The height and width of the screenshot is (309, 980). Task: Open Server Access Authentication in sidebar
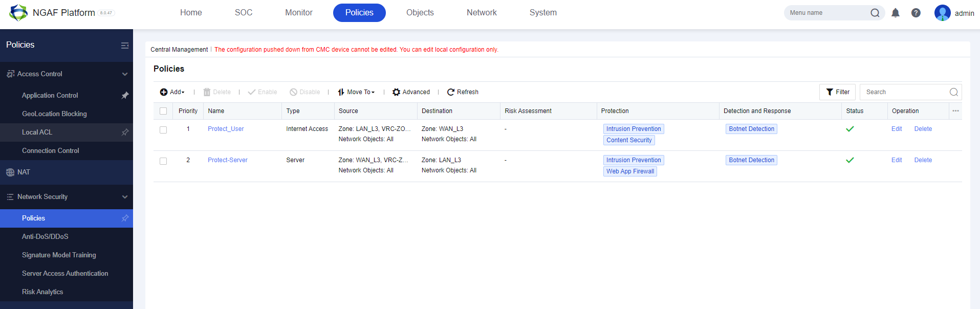[65, 273]
